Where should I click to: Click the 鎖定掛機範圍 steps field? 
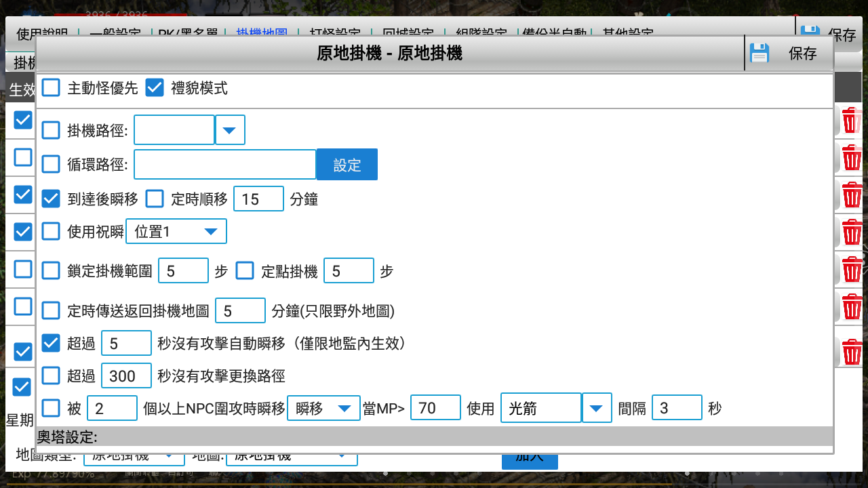[x=183, y=270]
